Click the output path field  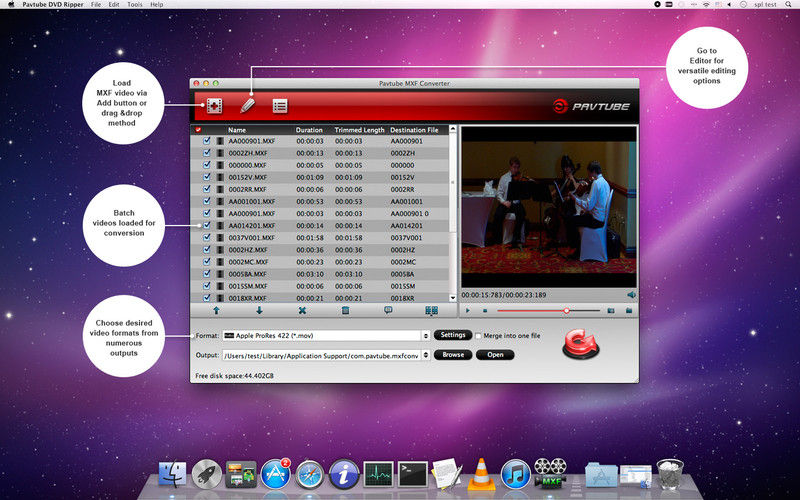pos(321,355)
